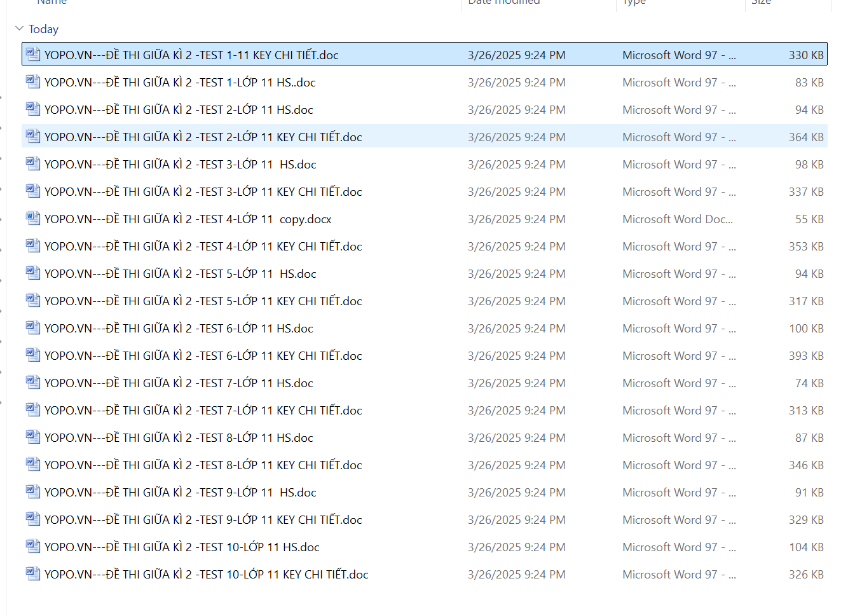Collapse the Today group chevron
Screen dimensions: 855x616
point(19,29)
